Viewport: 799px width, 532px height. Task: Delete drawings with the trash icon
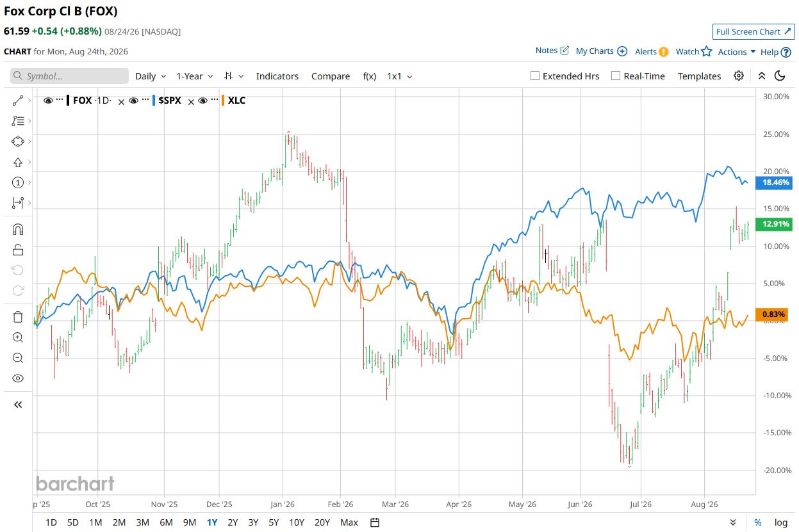coord(17,317)
